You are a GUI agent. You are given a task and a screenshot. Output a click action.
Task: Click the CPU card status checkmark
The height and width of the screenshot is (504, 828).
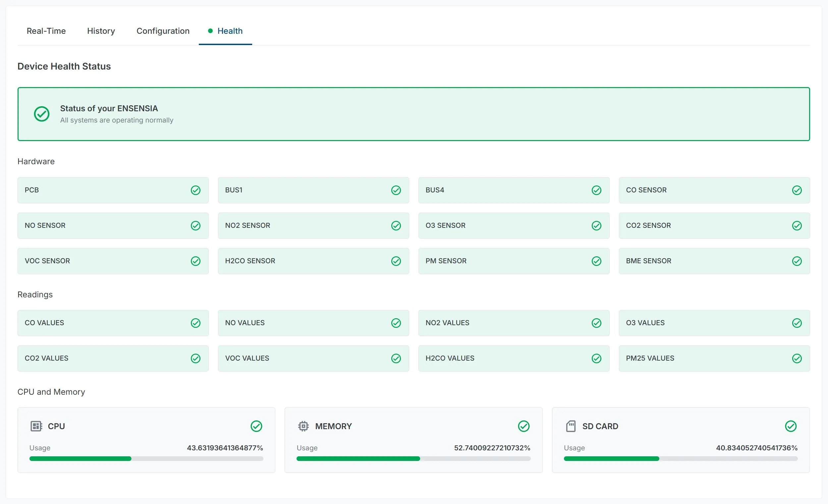click(x=256, y=426)
